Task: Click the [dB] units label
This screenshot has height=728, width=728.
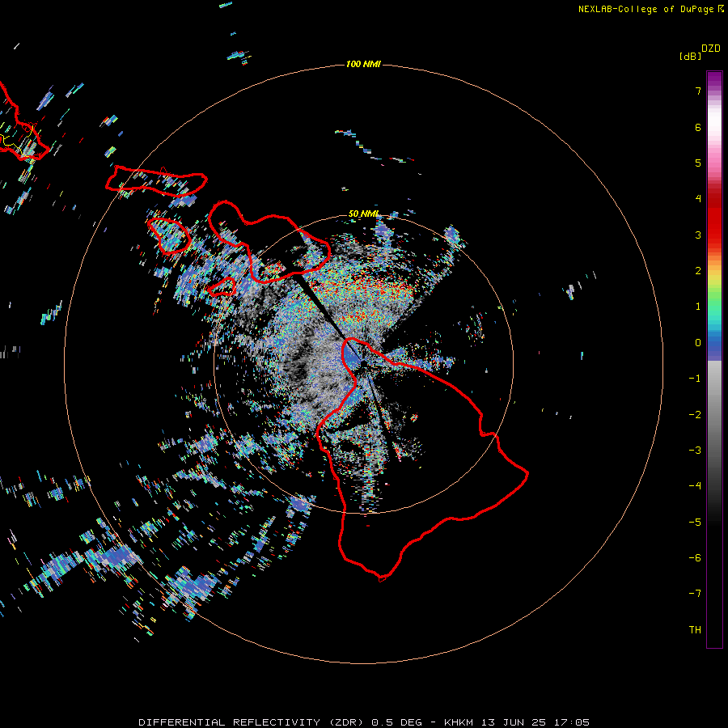Action: point(690,56)
